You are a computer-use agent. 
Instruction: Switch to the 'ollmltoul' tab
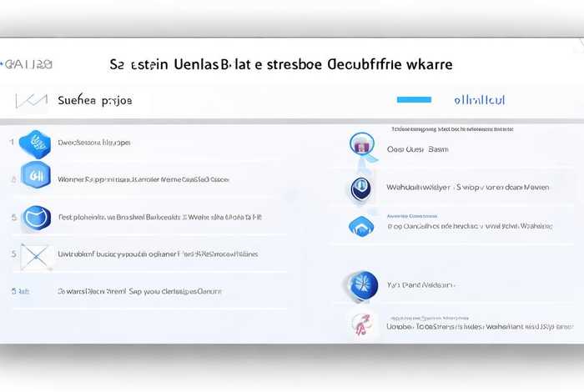(x=479, y=100)
